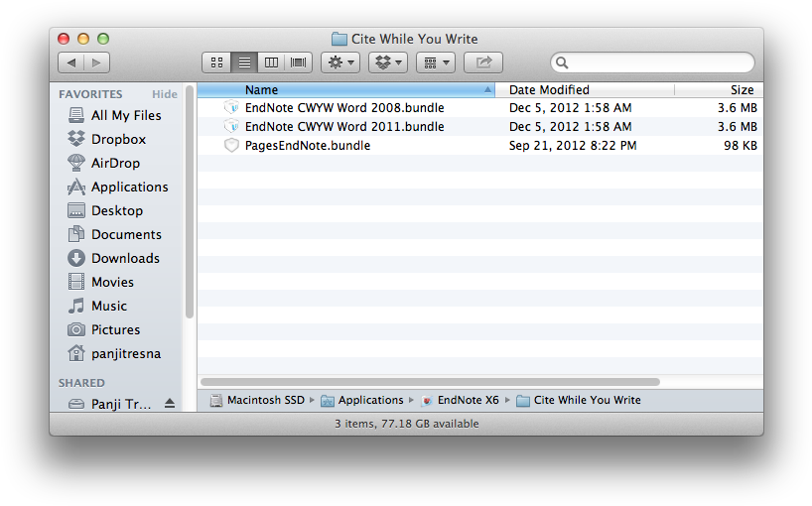
Task: Click the sidebar vertical scrollbar
Action: [189, 201]
